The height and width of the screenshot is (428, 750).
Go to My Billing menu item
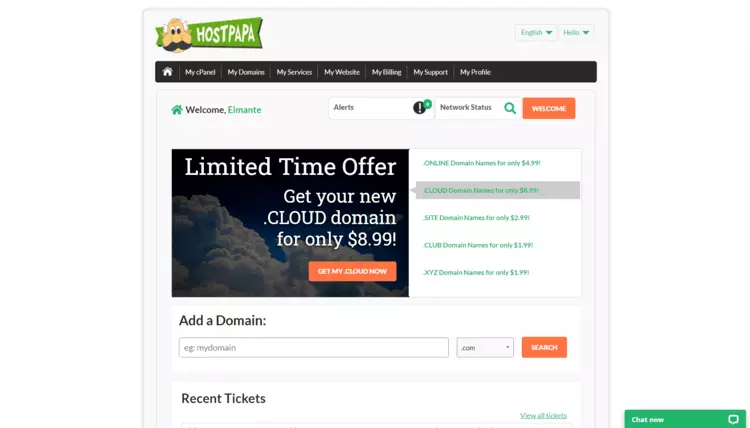point(386,72)
